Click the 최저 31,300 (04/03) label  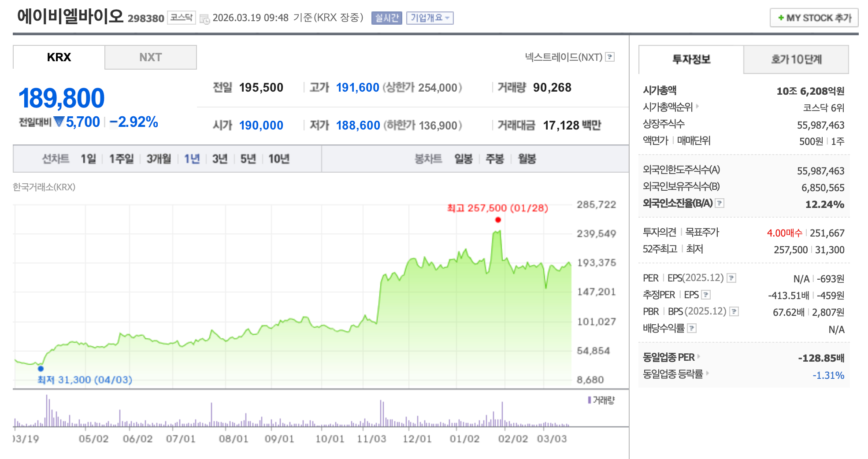[x=85, y=380]
